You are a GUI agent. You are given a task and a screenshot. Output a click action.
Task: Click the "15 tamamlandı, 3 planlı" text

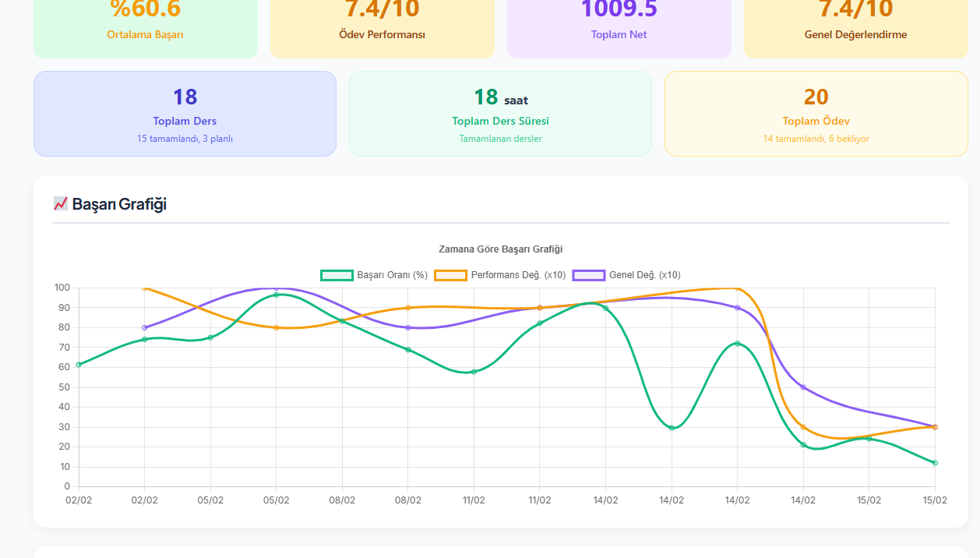(x=185, y=139)
